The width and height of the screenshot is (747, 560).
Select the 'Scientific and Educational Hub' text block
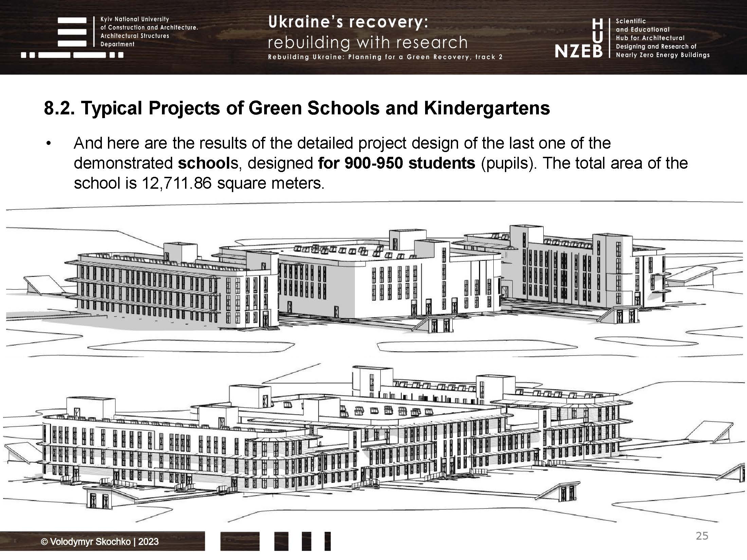pyautogui.click(x=662, y=37)
